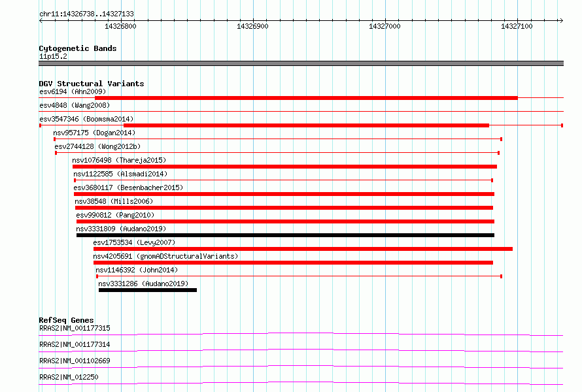
Task: Select the esv3547346 red variant bar
Action: [x=306, y=125]
